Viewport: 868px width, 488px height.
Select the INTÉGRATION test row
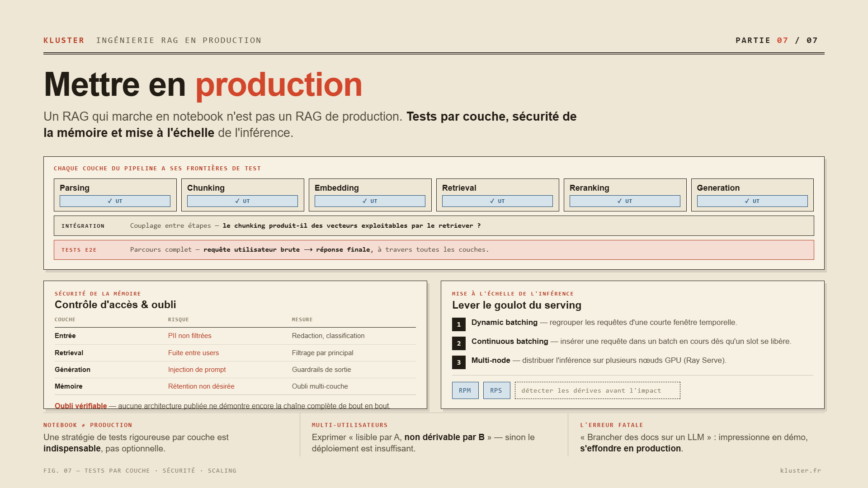pos(434,225)
